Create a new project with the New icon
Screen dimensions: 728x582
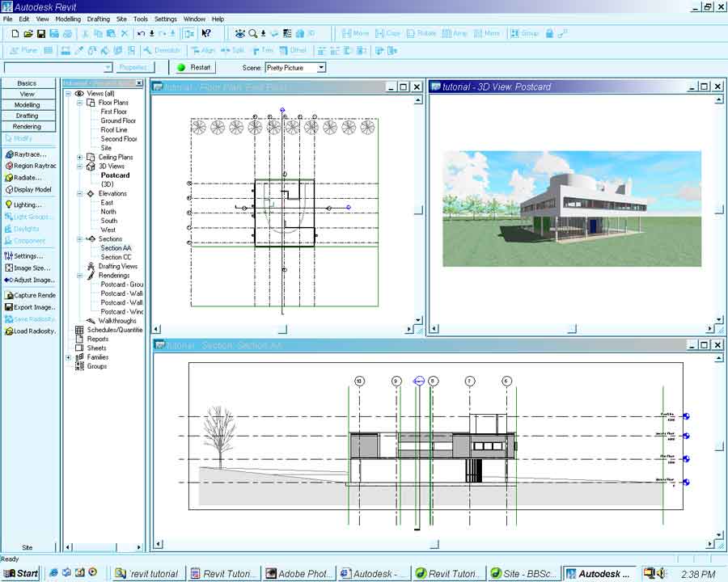[x=15, y=33]
